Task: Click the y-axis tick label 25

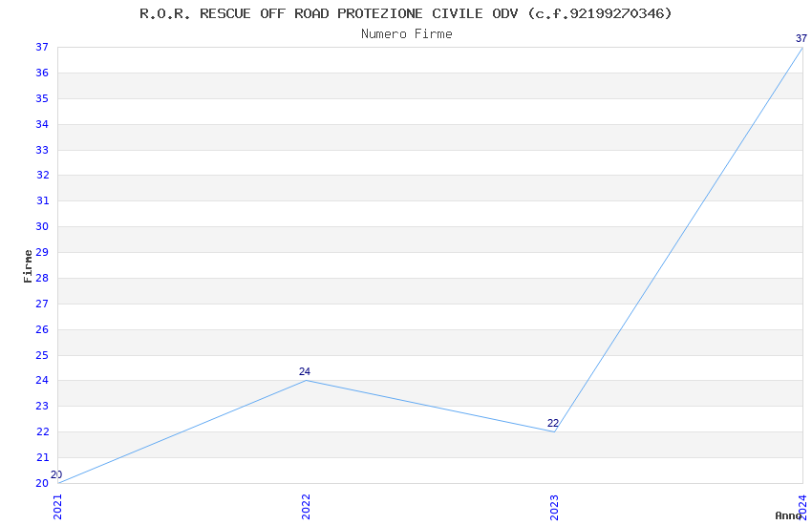Action: click(42, 355)
